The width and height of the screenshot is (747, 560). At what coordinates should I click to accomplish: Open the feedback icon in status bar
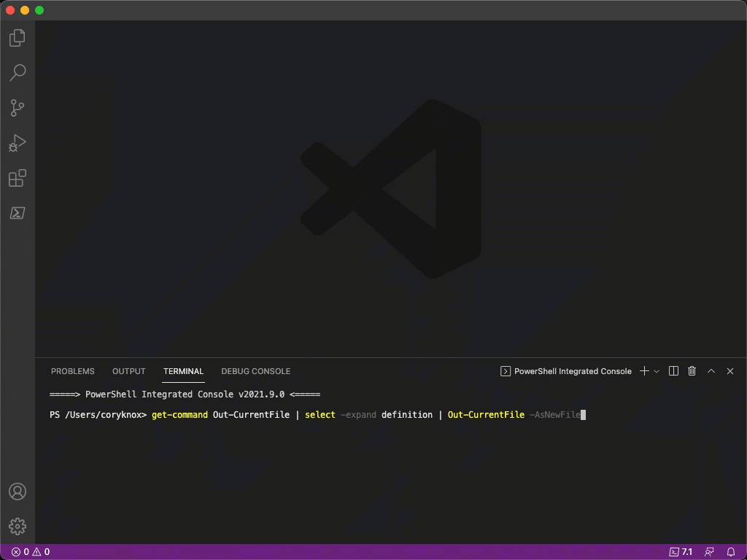tap(709, 552)
